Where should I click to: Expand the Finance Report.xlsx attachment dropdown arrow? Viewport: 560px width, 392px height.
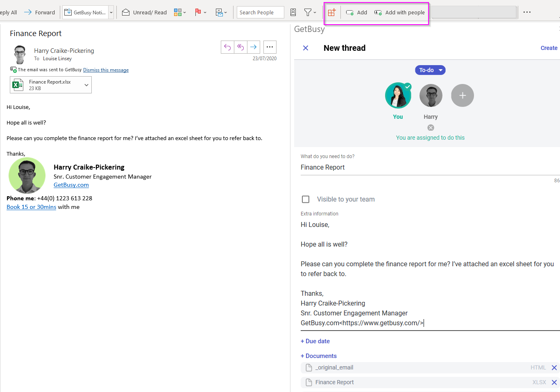pos(86,85)
